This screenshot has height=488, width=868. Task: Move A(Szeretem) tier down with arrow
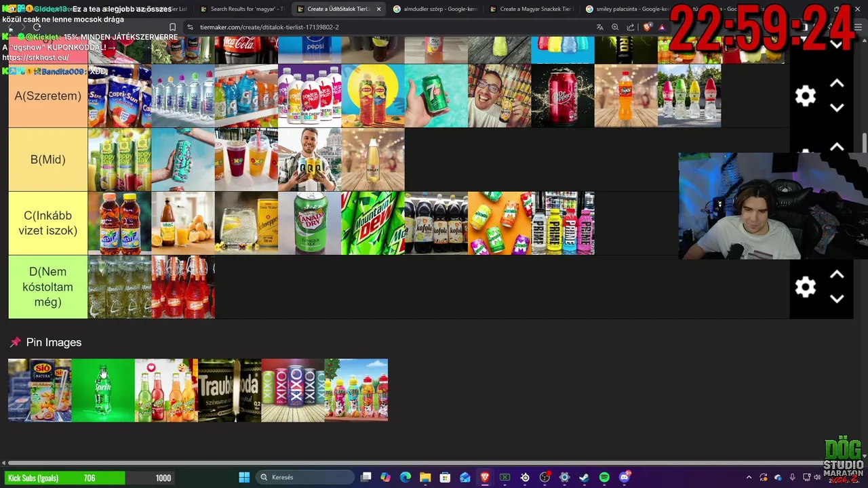tap(837, 108)
